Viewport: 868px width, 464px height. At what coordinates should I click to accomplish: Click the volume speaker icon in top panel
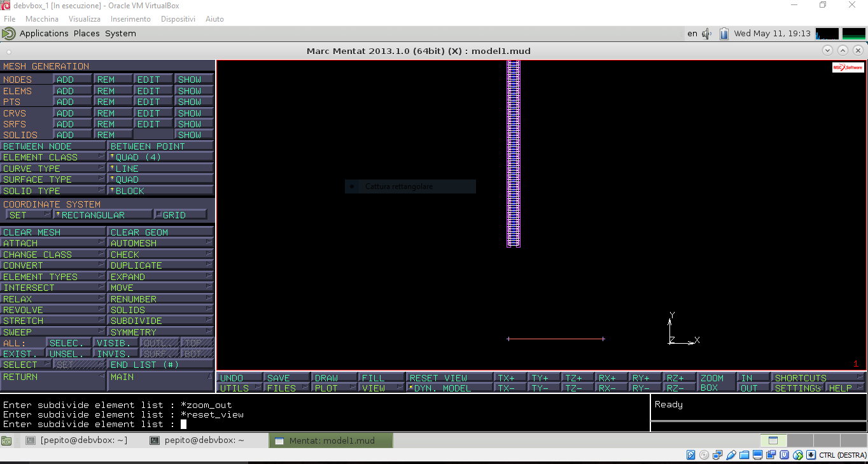706,34
